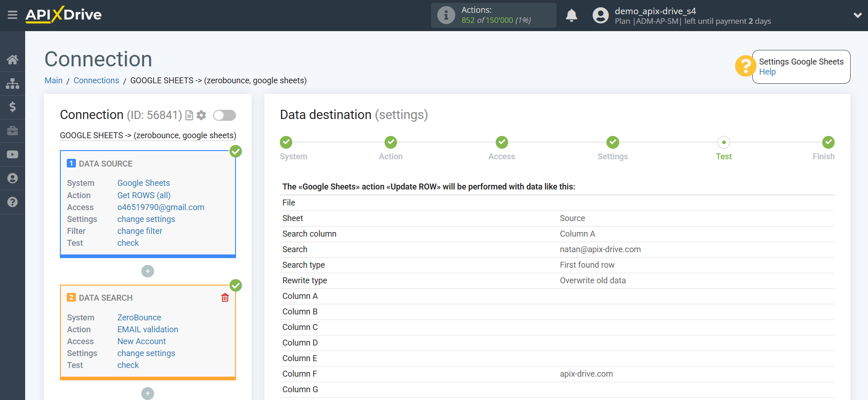Image resolution: width=868 pixels, height=400 pixels.
Task: Add a block below Data Source with plus button
Action: [148, 271]
